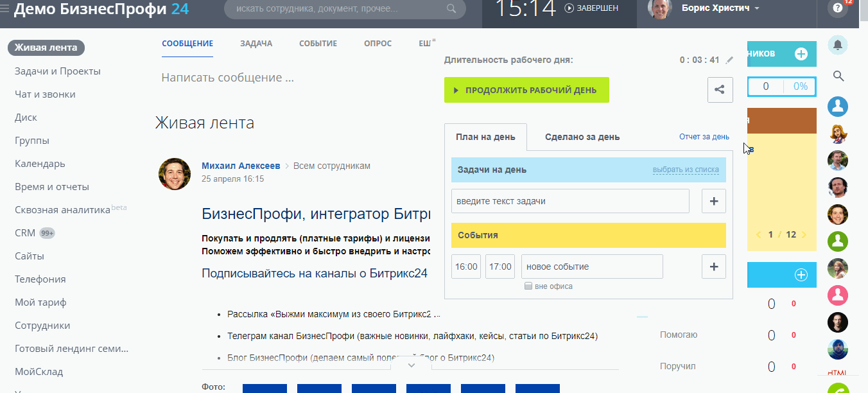Click plus icon in turquoise widget header
Image resolution: width=868 pixels, height=393 pixels.
tap(801, 54)
